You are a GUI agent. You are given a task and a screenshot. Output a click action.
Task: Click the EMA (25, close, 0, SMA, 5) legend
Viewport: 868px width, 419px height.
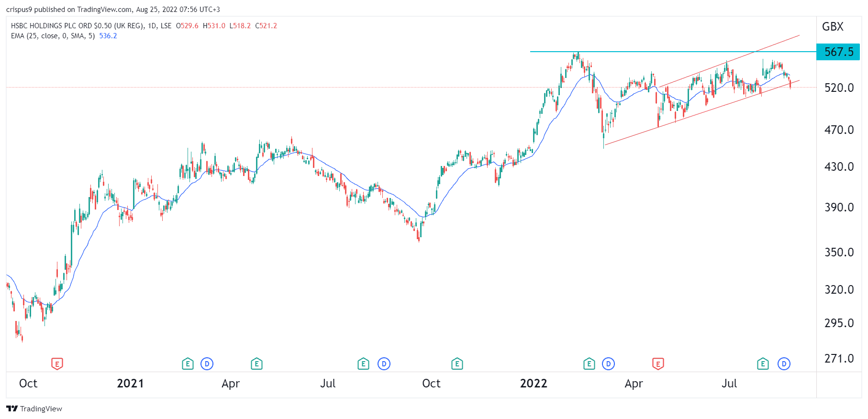click(53, 36)
